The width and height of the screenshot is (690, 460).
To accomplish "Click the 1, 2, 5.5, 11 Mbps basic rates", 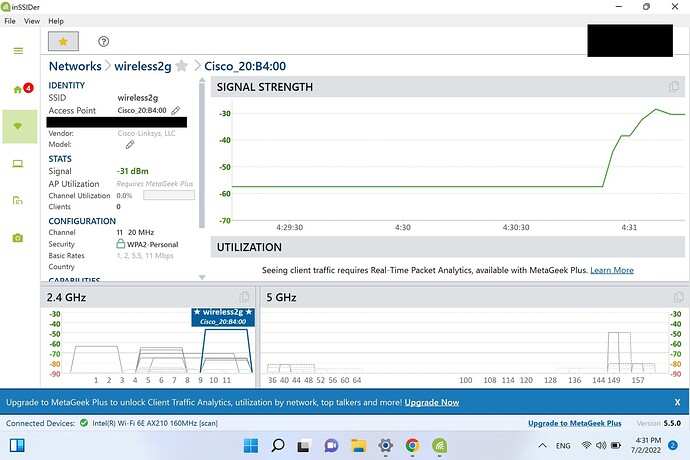I will pos(145,256).
